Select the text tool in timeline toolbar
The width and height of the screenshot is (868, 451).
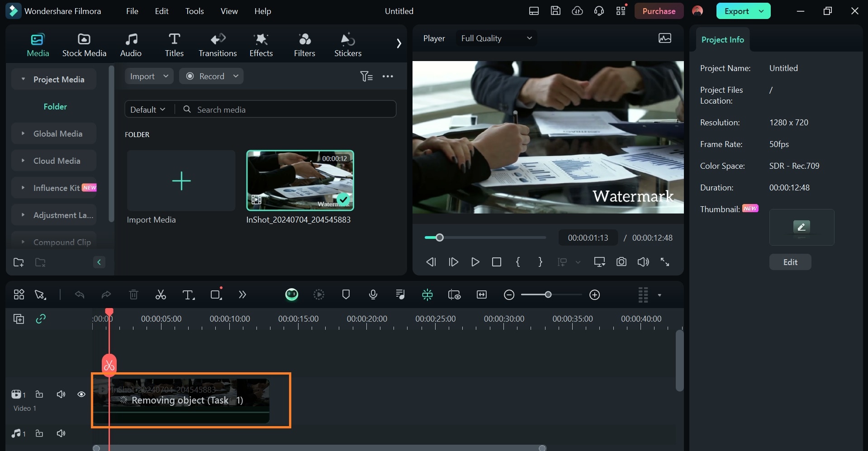coord(188,295)
